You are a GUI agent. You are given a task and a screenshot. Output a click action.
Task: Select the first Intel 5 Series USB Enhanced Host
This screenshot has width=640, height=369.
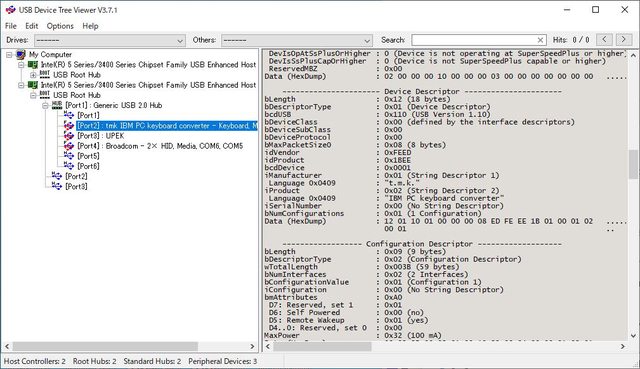click(x=148, y=65)
